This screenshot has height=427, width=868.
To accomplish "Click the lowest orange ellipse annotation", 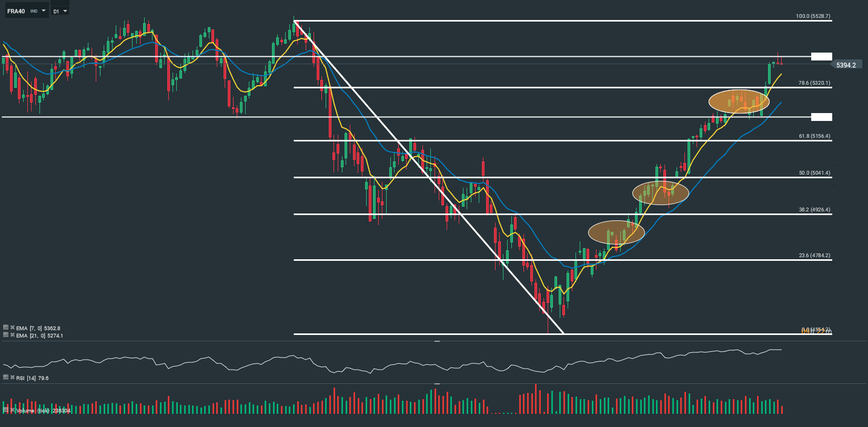I will tap(616, 232).
